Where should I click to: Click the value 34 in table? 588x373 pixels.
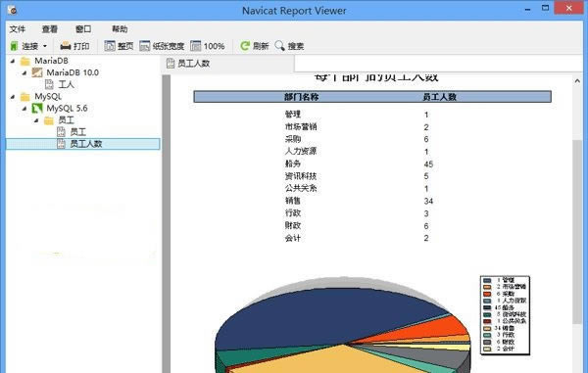click(428, 201)
